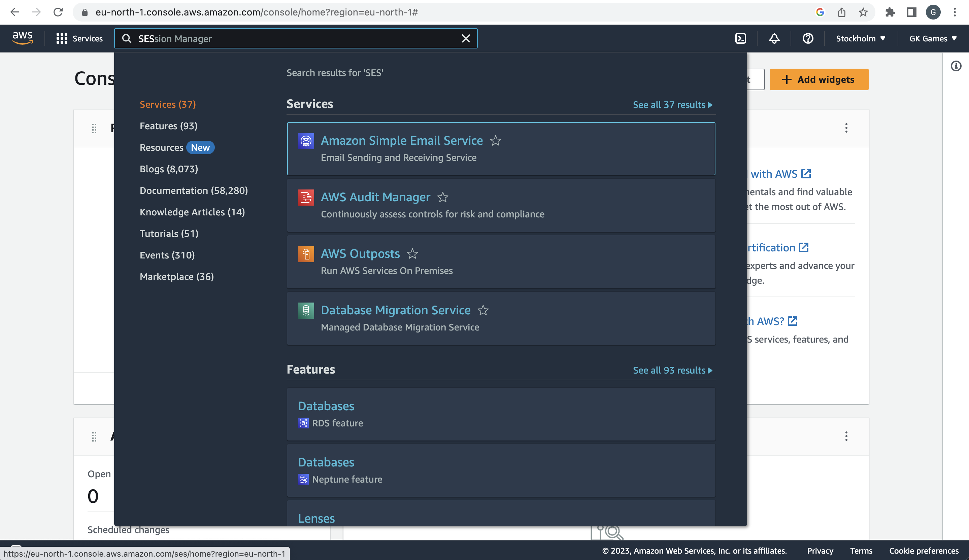
Task: Bookmark this page with the star icon
Action: [x=863, y=12]
